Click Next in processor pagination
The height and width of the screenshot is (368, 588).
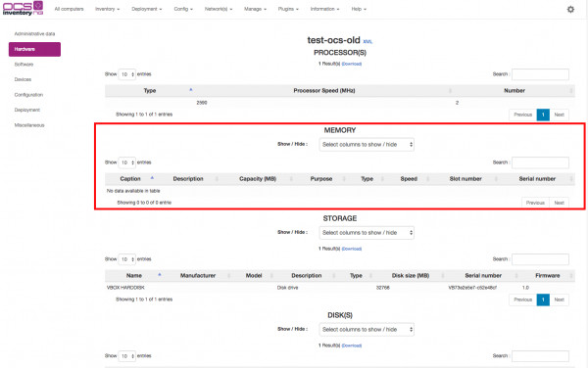click(x=560, y=115)
